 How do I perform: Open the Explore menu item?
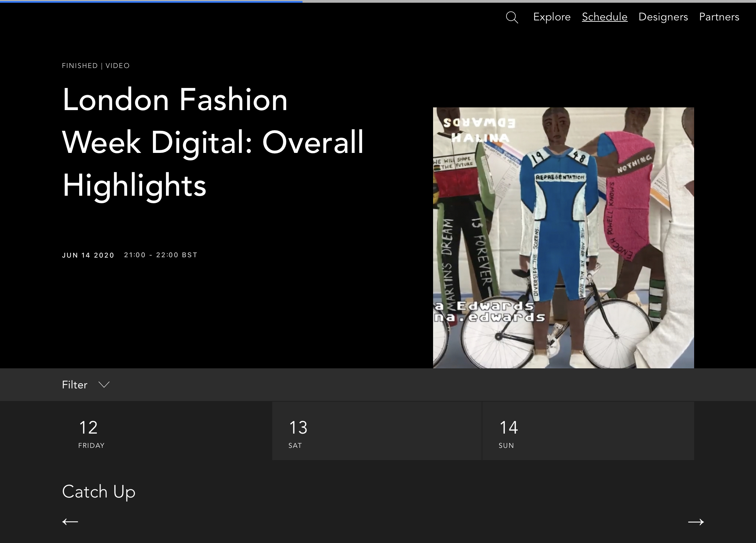coord(552,17)
